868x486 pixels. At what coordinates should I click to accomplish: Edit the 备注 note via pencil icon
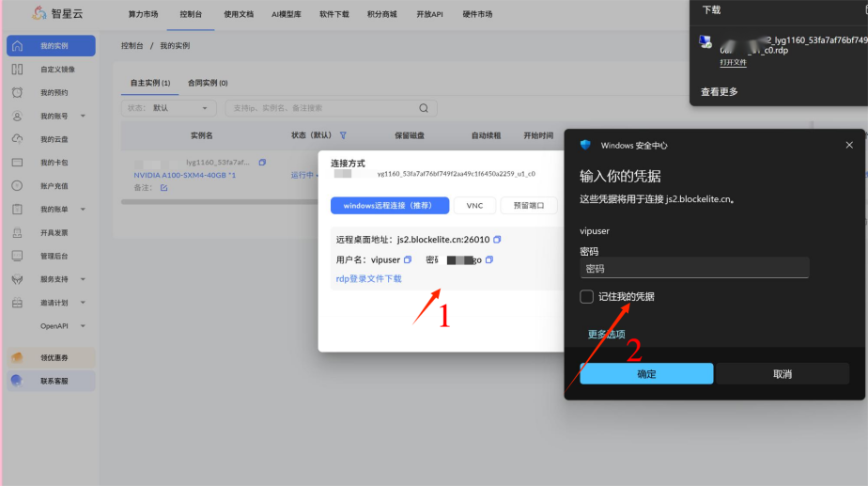(163, 188)
